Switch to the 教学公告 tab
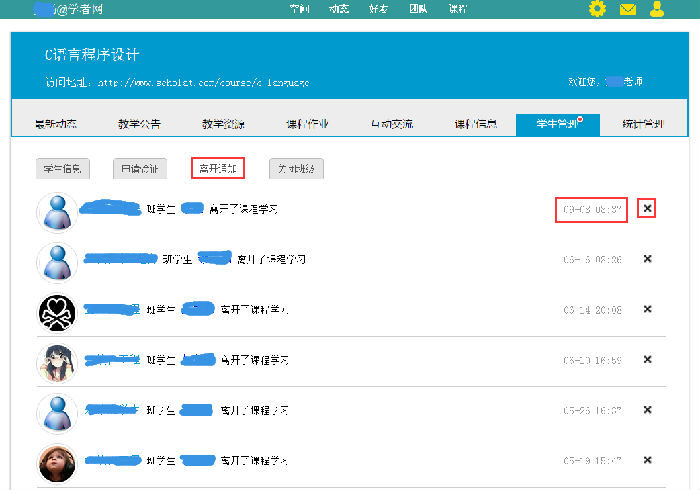Screen dimensions: 700x490 pyautogui.click(x=139, y=125)
